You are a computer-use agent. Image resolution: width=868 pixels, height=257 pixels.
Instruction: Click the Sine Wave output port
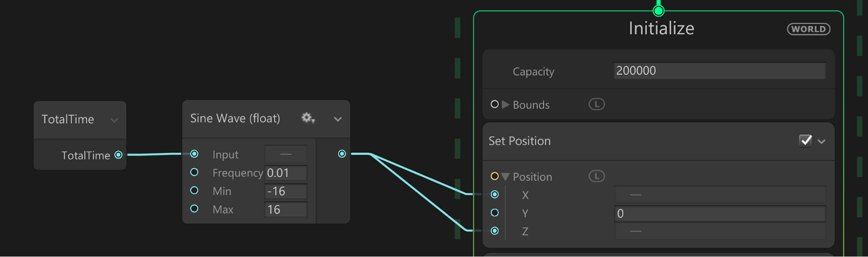[342, 154]
